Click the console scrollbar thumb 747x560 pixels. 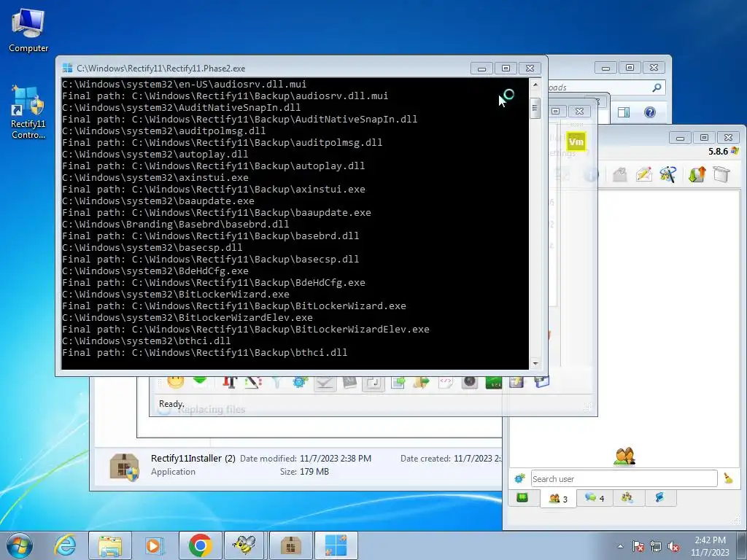535,108
